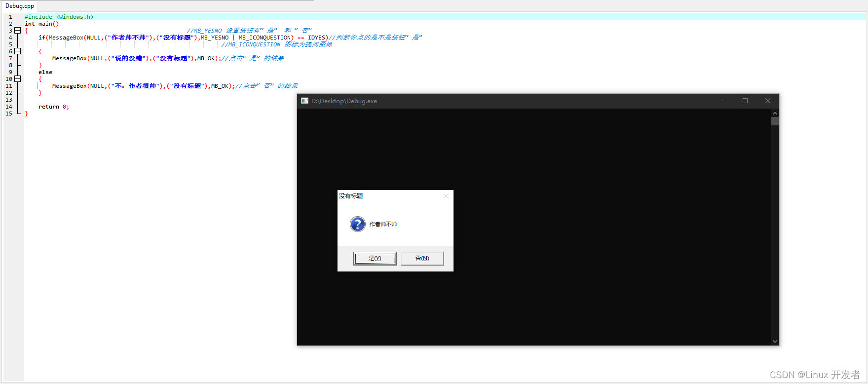Image resolution: width=868 pixels, height=384 pixels.
Task: Click line number 9 in the gutter
Action: pyautogui.click(x=10, y=72)
